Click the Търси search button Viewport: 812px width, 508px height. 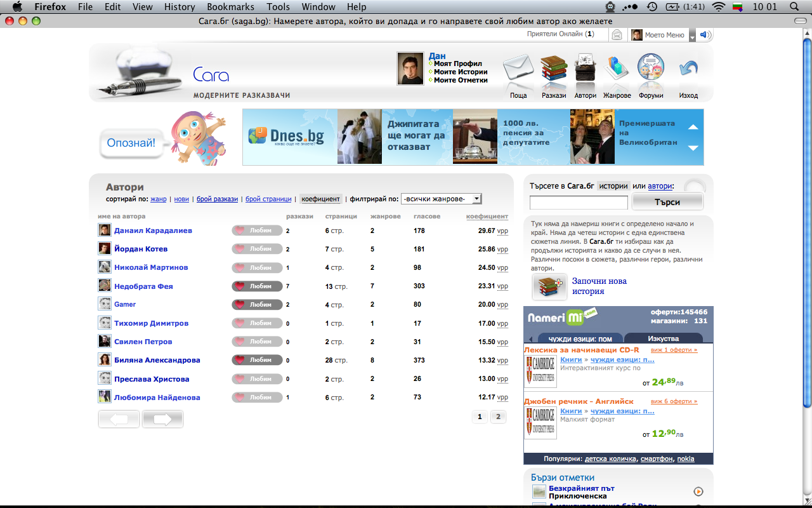(667, 202)
